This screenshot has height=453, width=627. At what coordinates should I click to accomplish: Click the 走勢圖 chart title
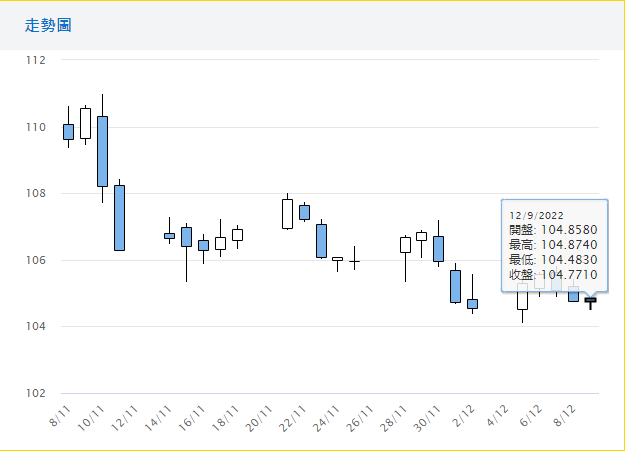pos(48,25)
